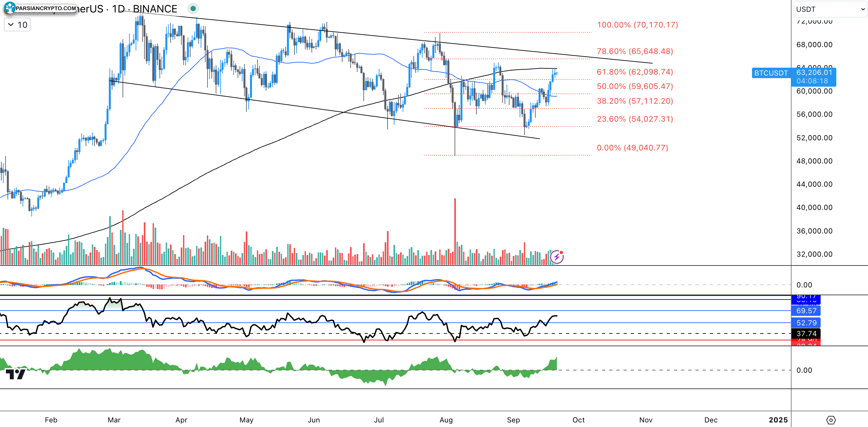Screen dimensions: 868x427
Task: Click the 48,000.00 price axis label
Action: pos(814,161)
